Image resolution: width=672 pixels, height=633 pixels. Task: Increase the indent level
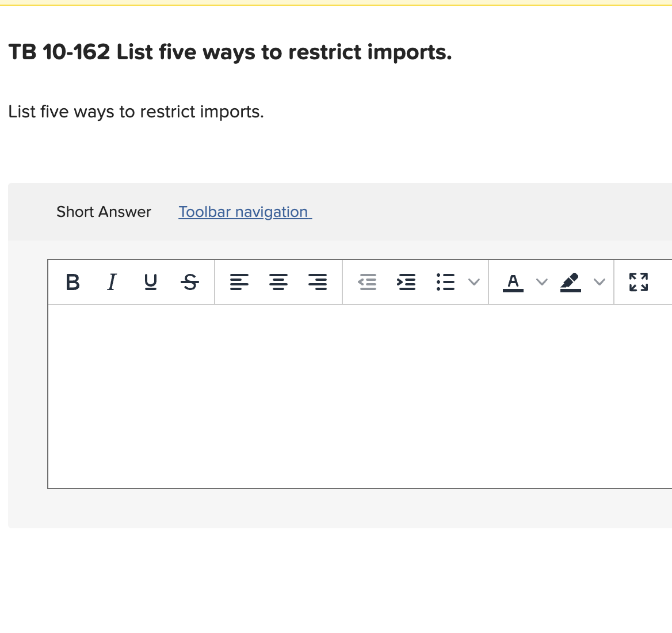click(407, 282)
